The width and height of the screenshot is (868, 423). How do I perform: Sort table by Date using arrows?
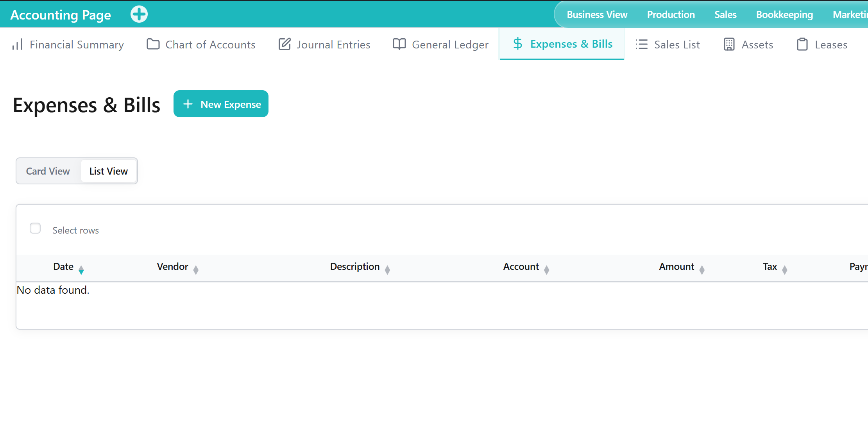click(x=81, y=270)
